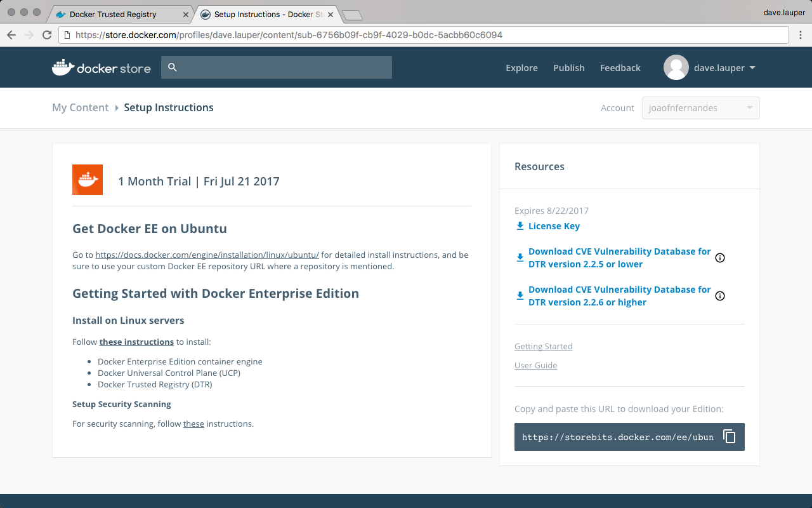Click the Docker Store whale logo
The width and height of the screenshot is (812, 508).
coord(63,67)
